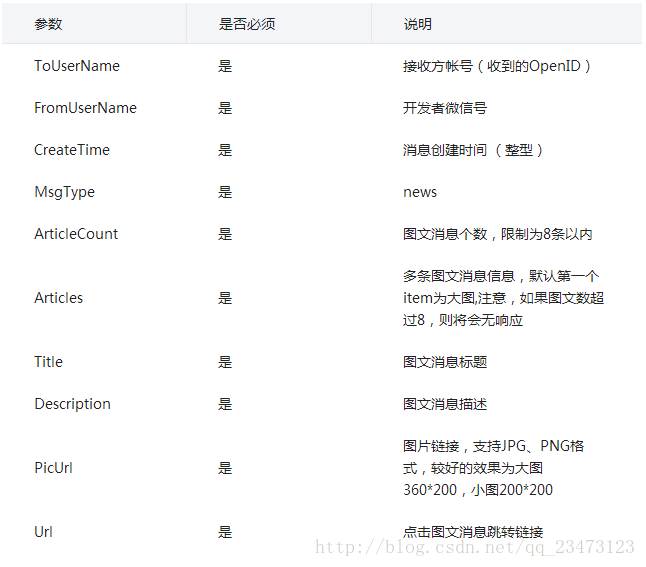Click the 图文消息描述 description text
The width and height of the screenshot is (646, 567).
445,404
